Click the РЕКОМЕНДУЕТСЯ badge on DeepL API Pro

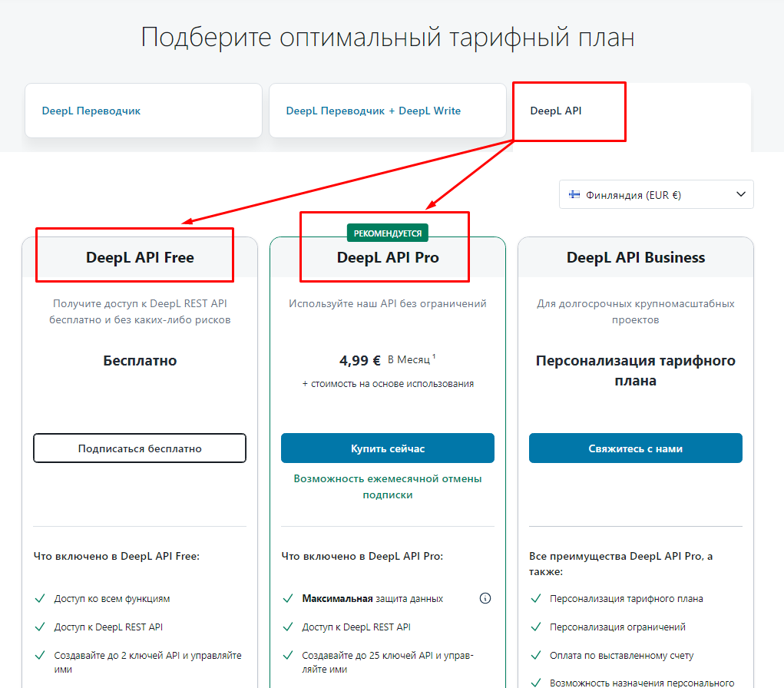pos(387,232)
